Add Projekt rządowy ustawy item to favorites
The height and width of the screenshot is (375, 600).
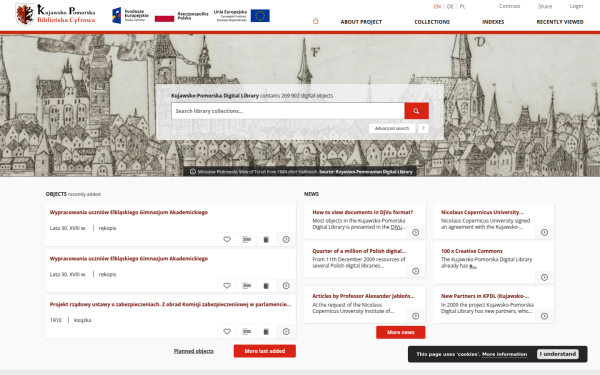(x=227, y=331)
